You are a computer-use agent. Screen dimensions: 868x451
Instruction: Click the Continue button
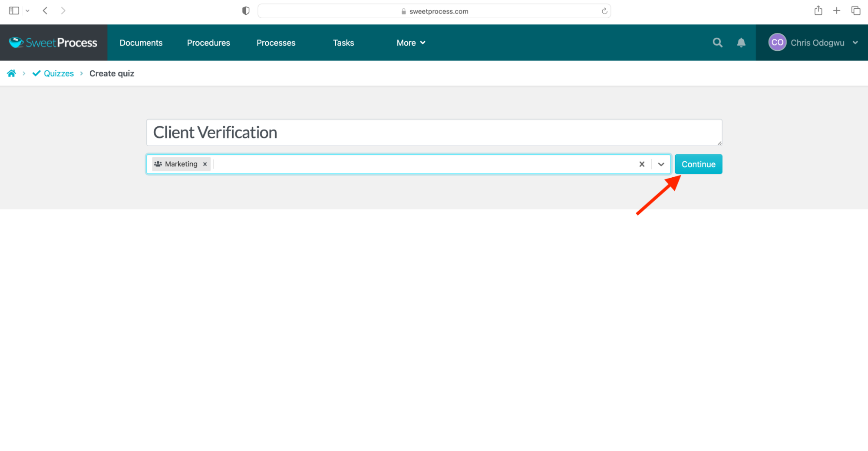698,164
